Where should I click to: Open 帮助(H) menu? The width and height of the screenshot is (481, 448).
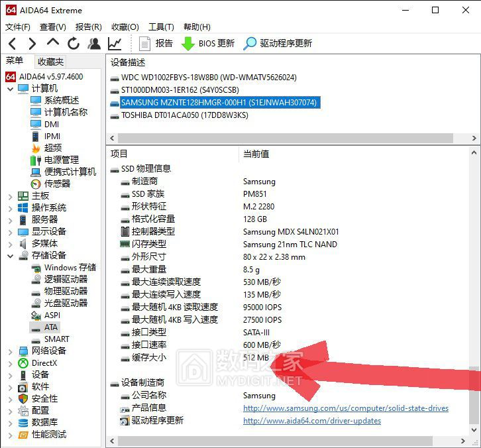click(197, 27)
